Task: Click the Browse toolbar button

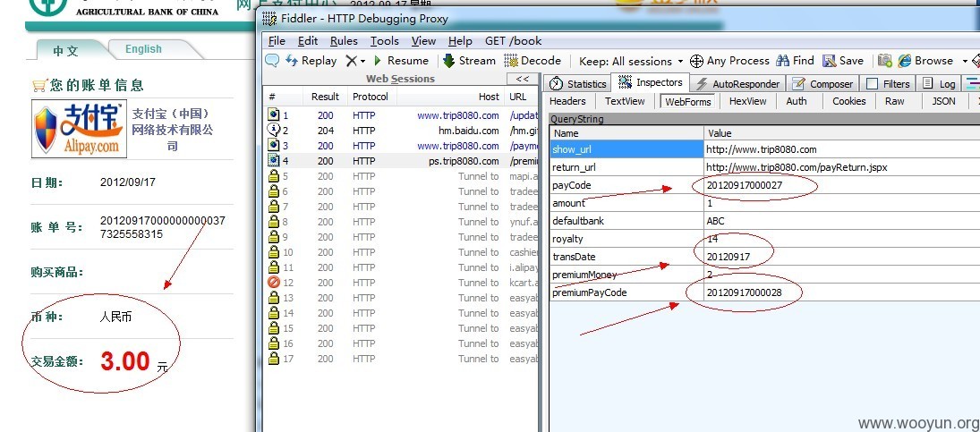Action: click(x=925, y=61)
